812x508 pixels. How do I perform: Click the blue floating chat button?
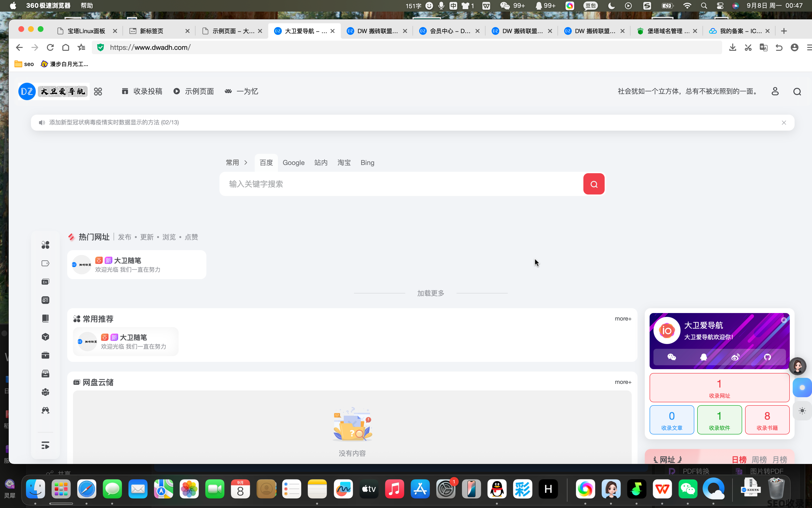tap(802, 387)
